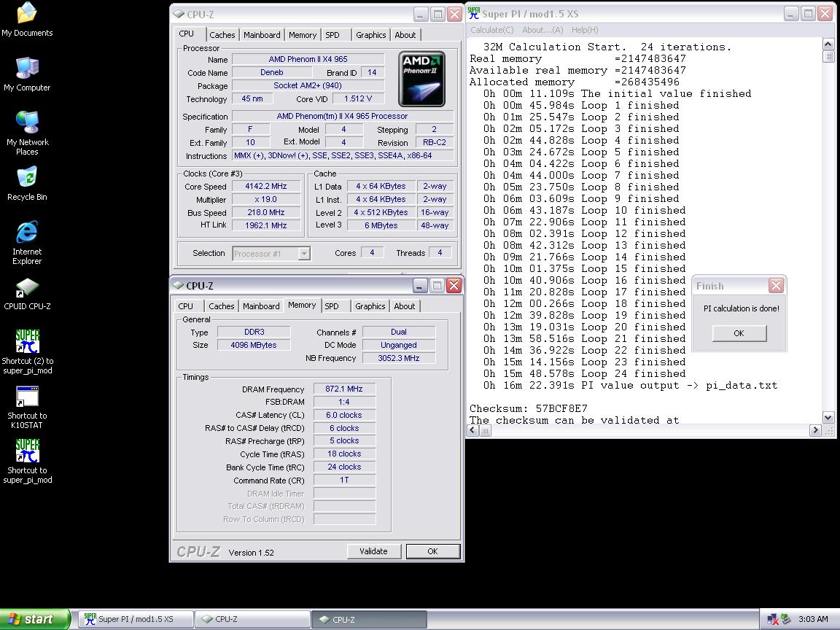
Task: Select the Shortcut to super_pi_mod icon without (2)
Action: pos(27,462)
